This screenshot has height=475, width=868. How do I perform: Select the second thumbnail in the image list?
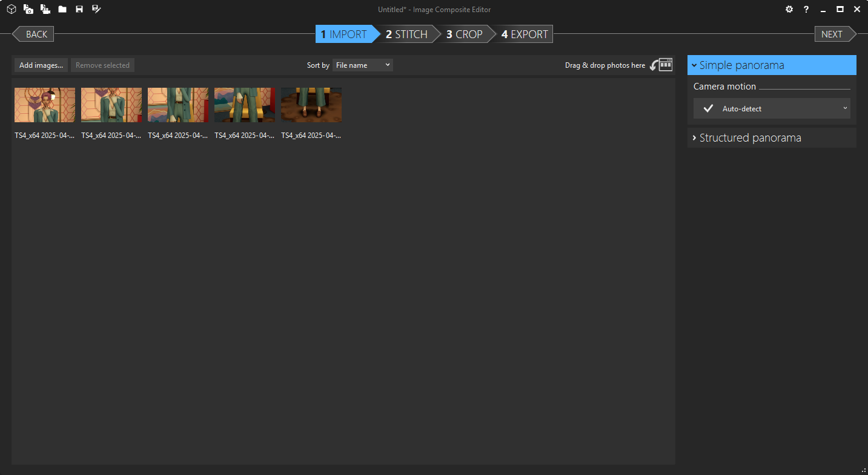[x=111, y=105]
